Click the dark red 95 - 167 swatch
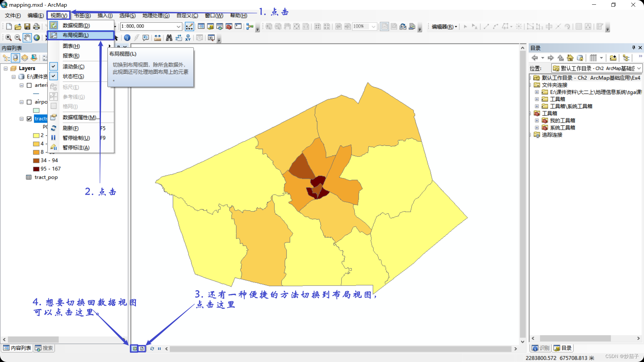The width and height of the screenshot is (644, 362). click(36, 169)
